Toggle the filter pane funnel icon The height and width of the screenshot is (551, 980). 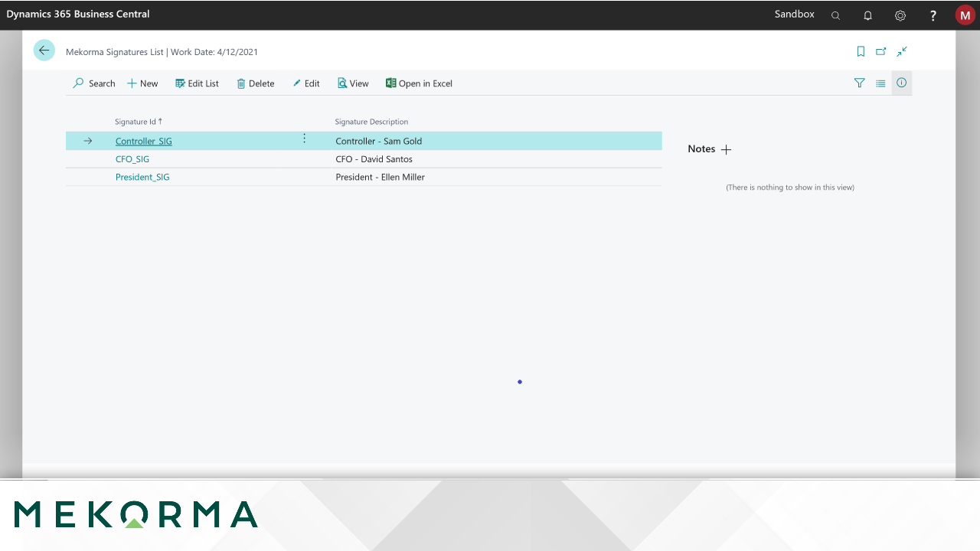(859, 83)
